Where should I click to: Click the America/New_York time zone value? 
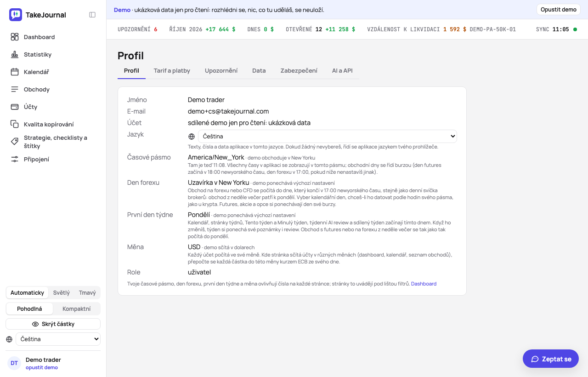tap(216, 157)
